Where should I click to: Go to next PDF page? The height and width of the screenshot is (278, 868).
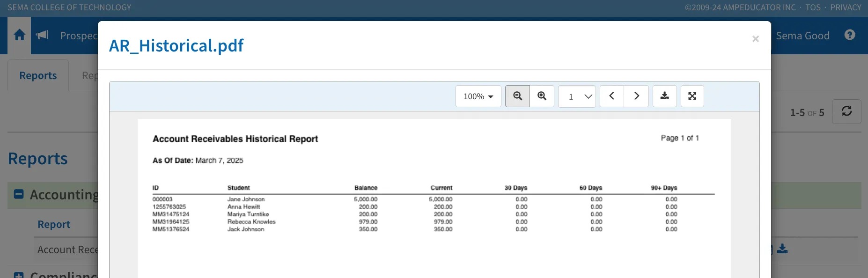click(x=636, y=96)
